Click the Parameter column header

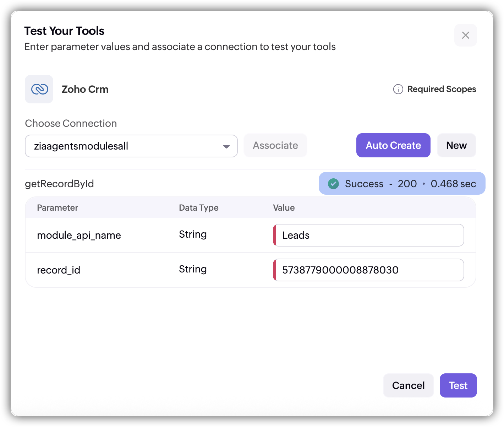57,208
